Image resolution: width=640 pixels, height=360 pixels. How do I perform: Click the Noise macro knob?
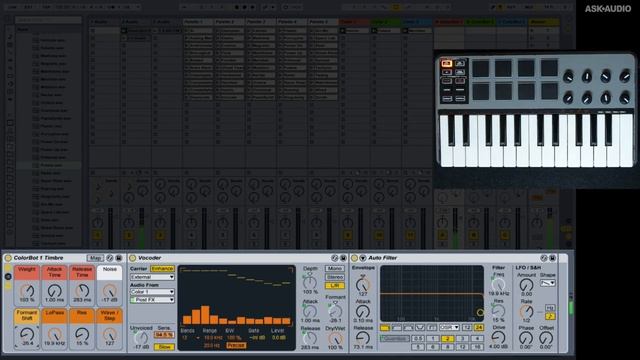tap(109, 291)
